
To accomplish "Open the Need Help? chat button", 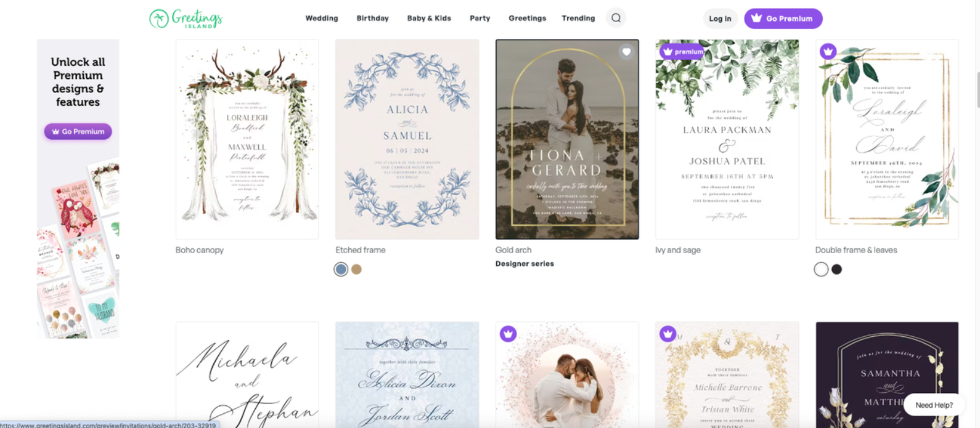I will (934, 405).
